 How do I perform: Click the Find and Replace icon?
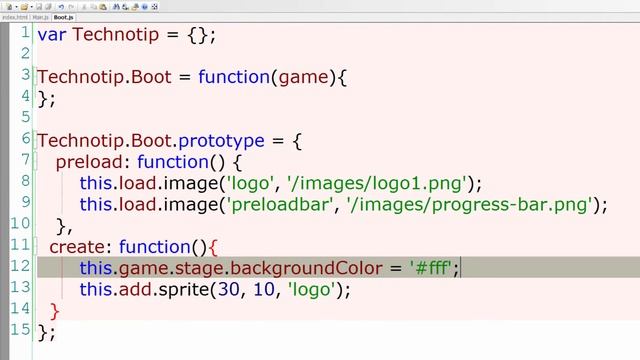[125, 7]
